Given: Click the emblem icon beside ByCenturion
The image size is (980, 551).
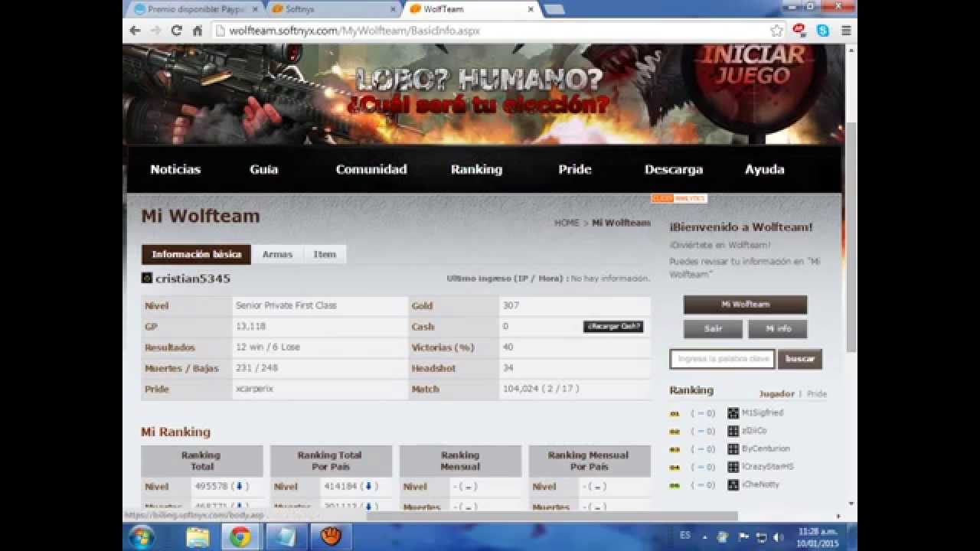Looking at the screenshot, I should pos(733,449).
